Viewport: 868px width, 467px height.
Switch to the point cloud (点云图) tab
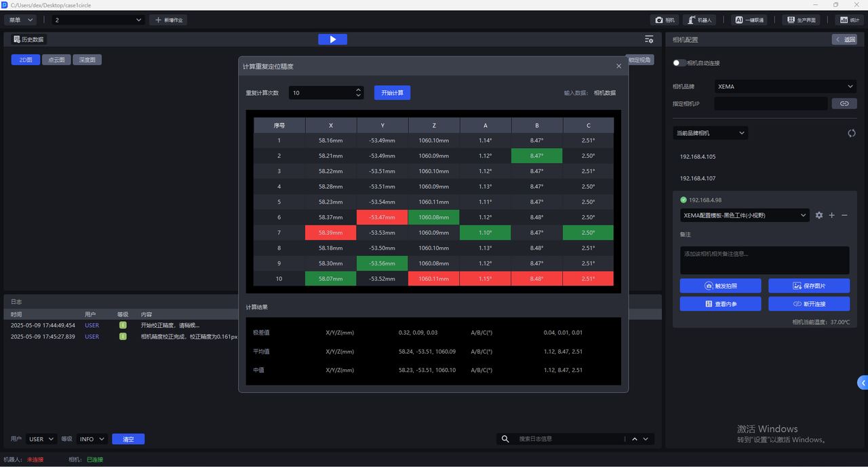pos(57,60)
